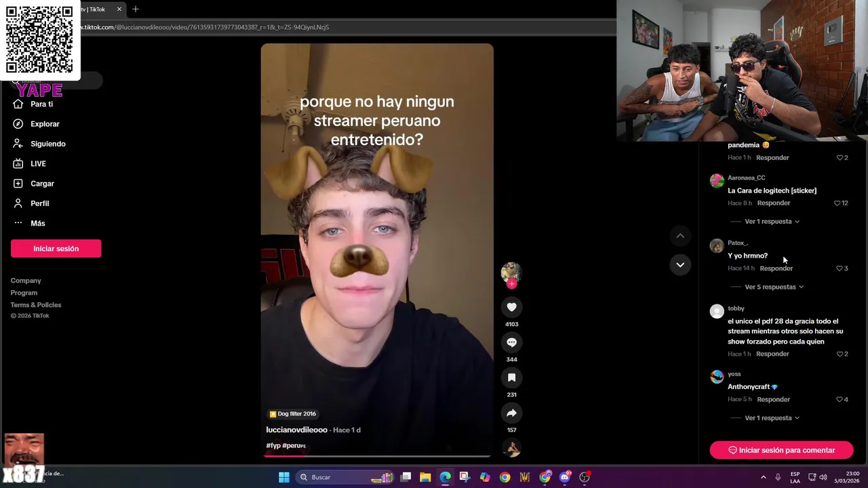Click the taskbar Buscar search box
868x488 pixels.
(x=346, y=477)
